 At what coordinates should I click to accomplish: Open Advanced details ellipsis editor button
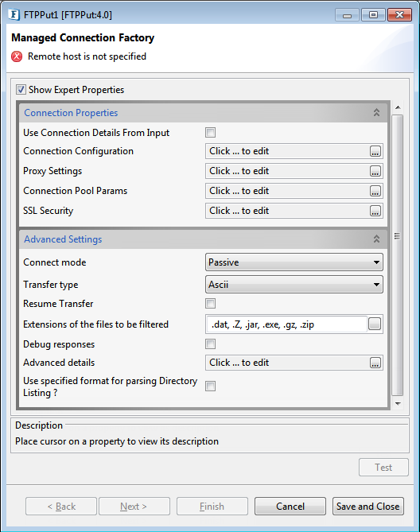point(375,363)
